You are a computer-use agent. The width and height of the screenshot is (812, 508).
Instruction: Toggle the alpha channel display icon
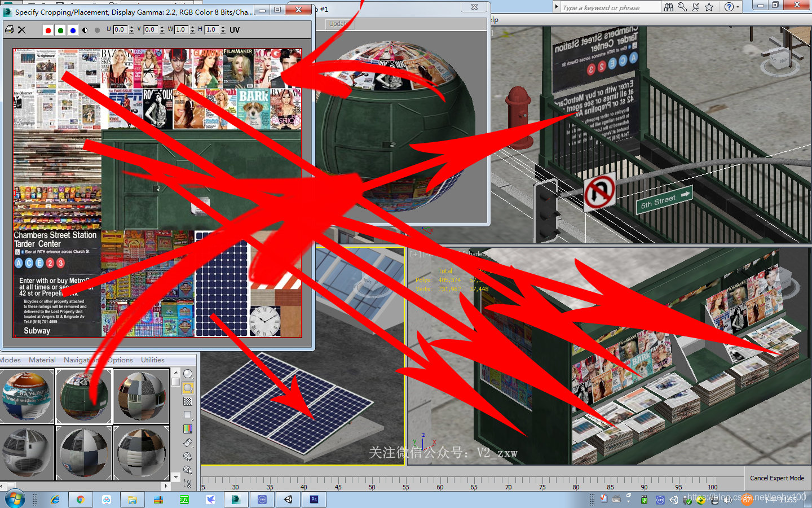pyautogui.click(x=85, y=30)
